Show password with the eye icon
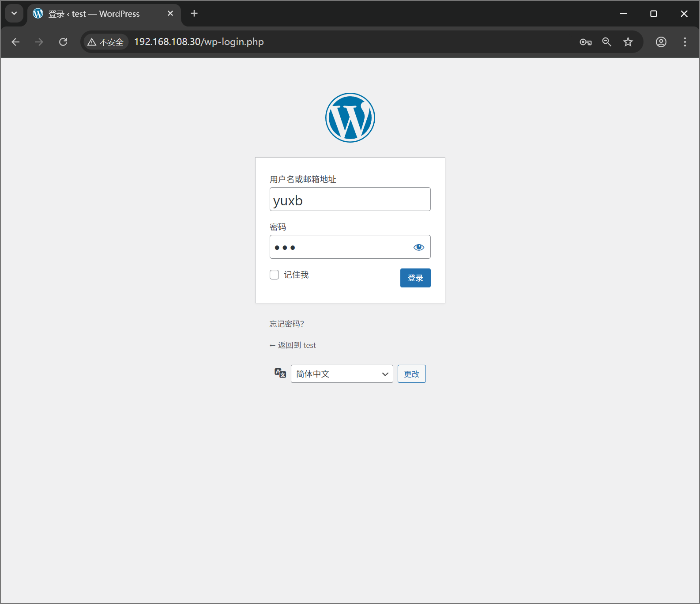Image resolution: width=700 pixels, height=604 pixels. click(x=418, y=247)
